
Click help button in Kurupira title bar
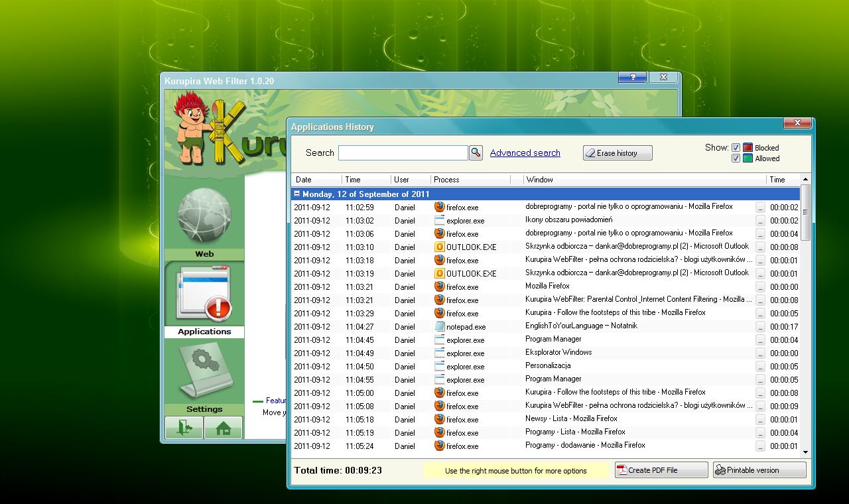632,78
